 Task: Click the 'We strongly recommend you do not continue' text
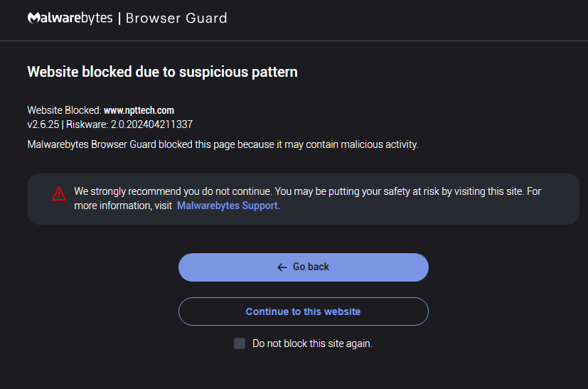coord(173,191)
